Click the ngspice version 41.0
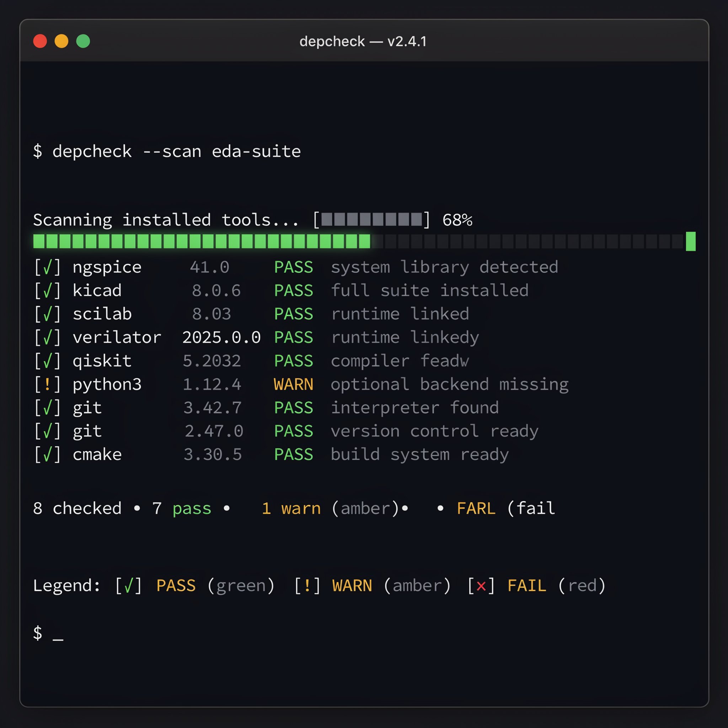Screen dimensions: 728x728 [x=209, y=268]
